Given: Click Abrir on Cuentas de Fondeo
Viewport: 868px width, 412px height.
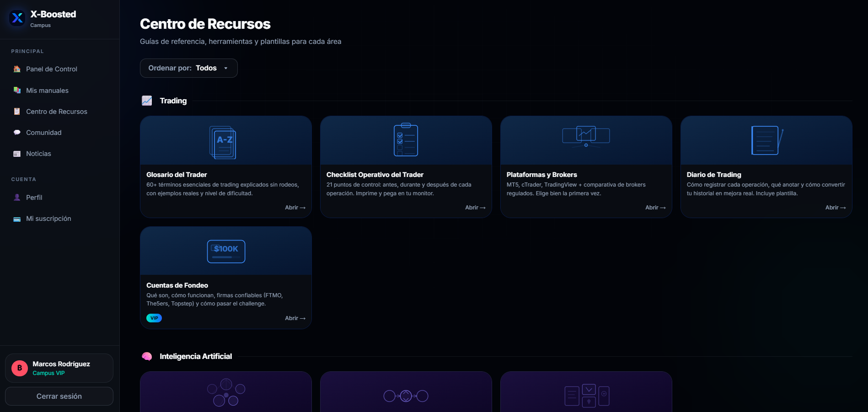Looking at the screenshot, I should [x=295, y=318].
